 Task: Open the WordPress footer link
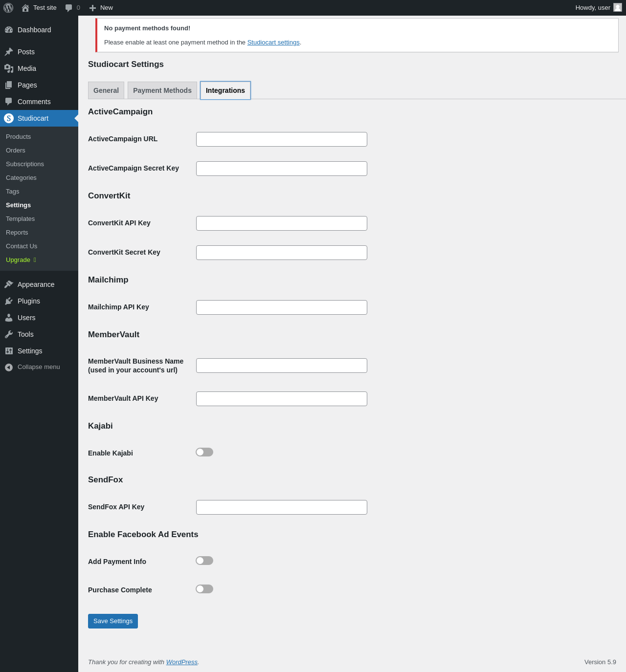[182, 662]
